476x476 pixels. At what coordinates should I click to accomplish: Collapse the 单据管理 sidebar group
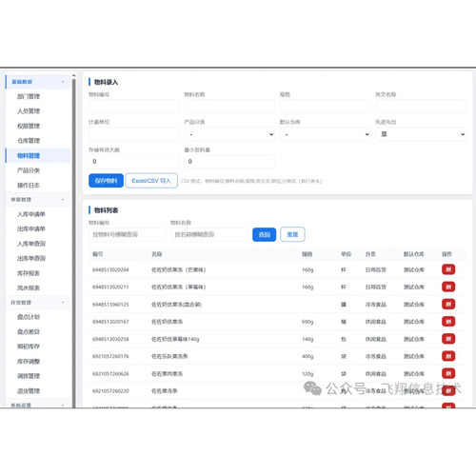[x=38, y=200]
